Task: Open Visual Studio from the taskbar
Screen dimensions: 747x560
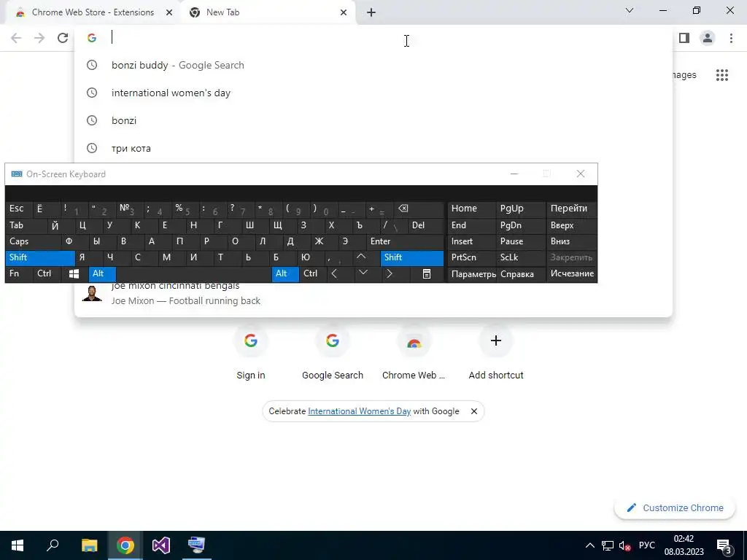Action: pyautogui.click(x=161, y=545)
